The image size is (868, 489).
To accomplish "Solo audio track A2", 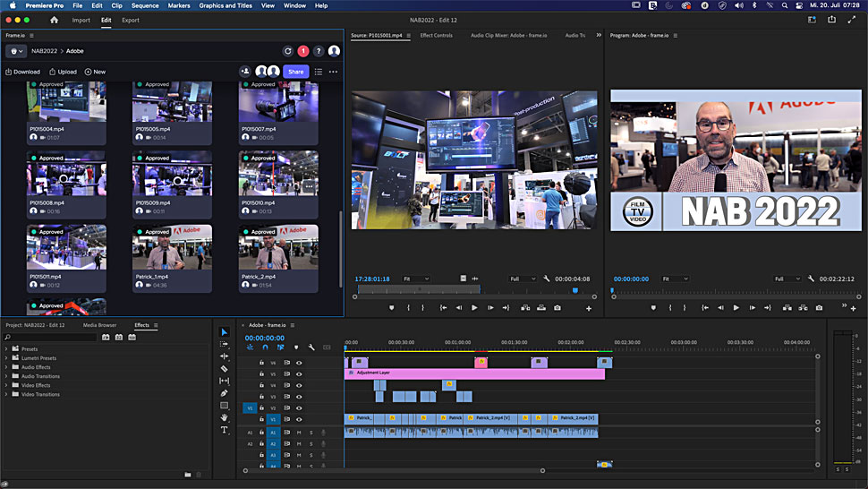I will 311,443.
